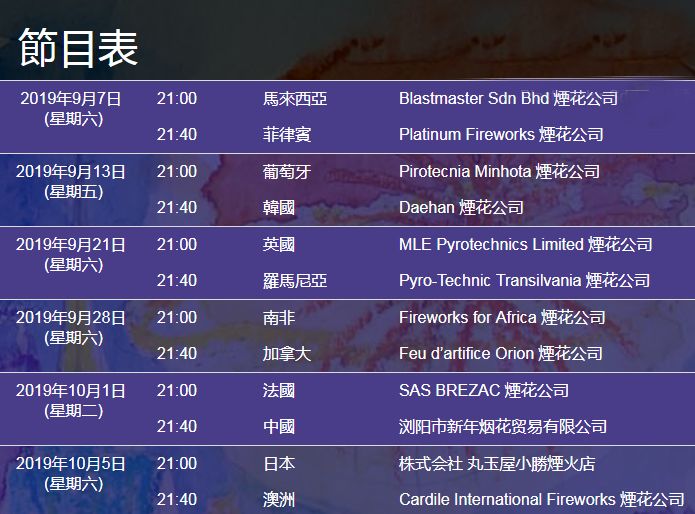Select the 菲律賓 country cell

pos(287,134)
